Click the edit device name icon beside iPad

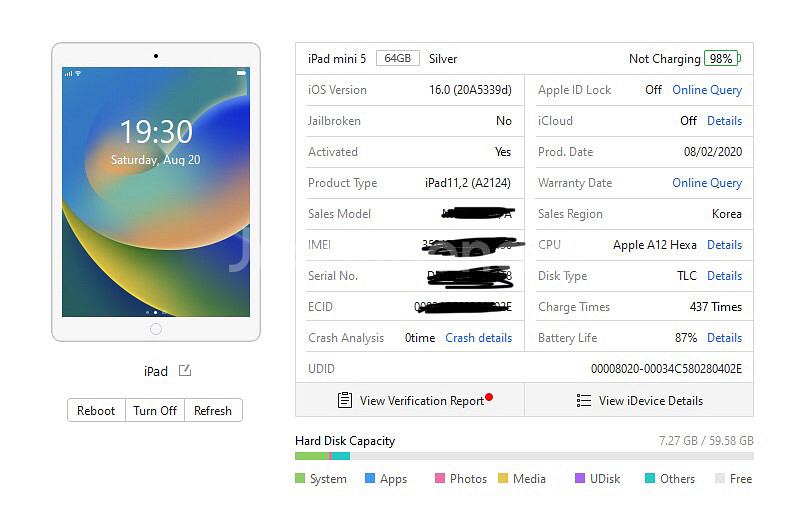pyautogui.click(x=185, y=370)
